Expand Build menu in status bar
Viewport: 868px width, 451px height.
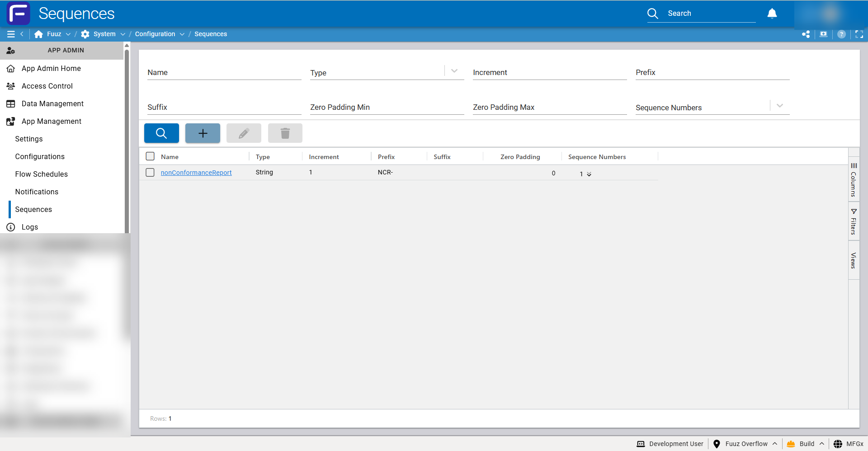(821, 444)
